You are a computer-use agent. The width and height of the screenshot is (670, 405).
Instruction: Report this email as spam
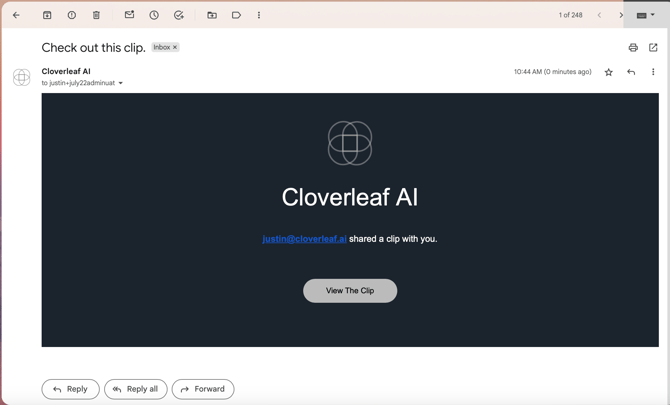coord(72,15)
